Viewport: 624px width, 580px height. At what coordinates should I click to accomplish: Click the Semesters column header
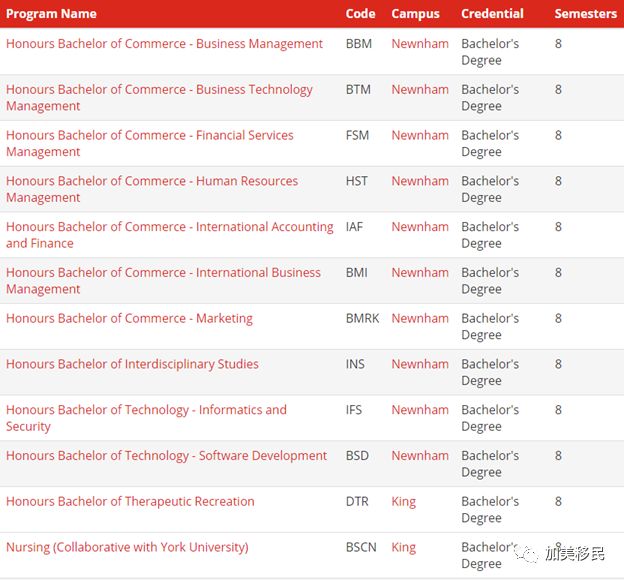coord(585,14)
